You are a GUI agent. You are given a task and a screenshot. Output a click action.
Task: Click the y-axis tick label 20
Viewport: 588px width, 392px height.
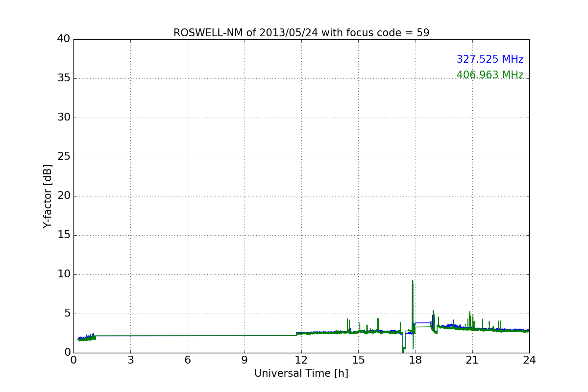pyautogui.click(x=64, y=196)
